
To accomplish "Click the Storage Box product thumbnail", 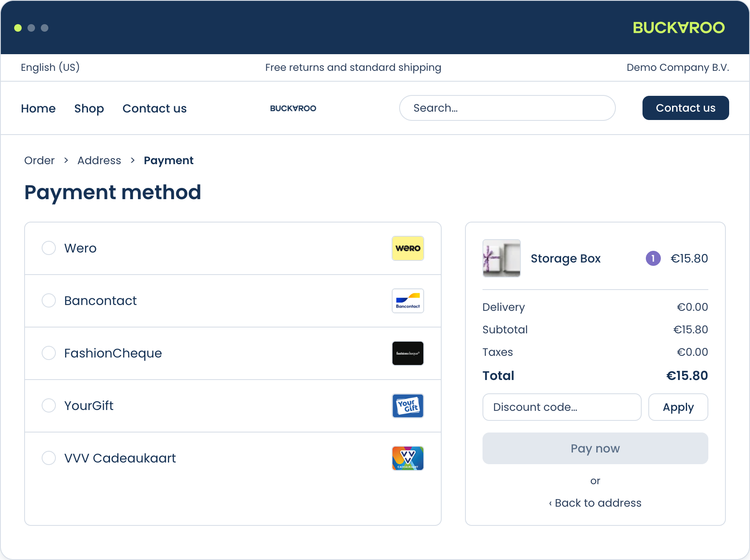I will click(501, 258).
